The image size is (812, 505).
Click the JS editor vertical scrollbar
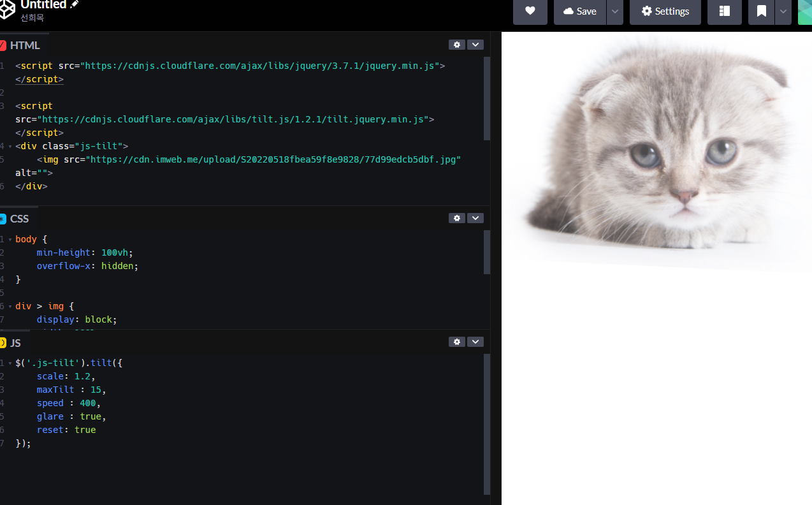pyautogui.click(x=487, y=424)
